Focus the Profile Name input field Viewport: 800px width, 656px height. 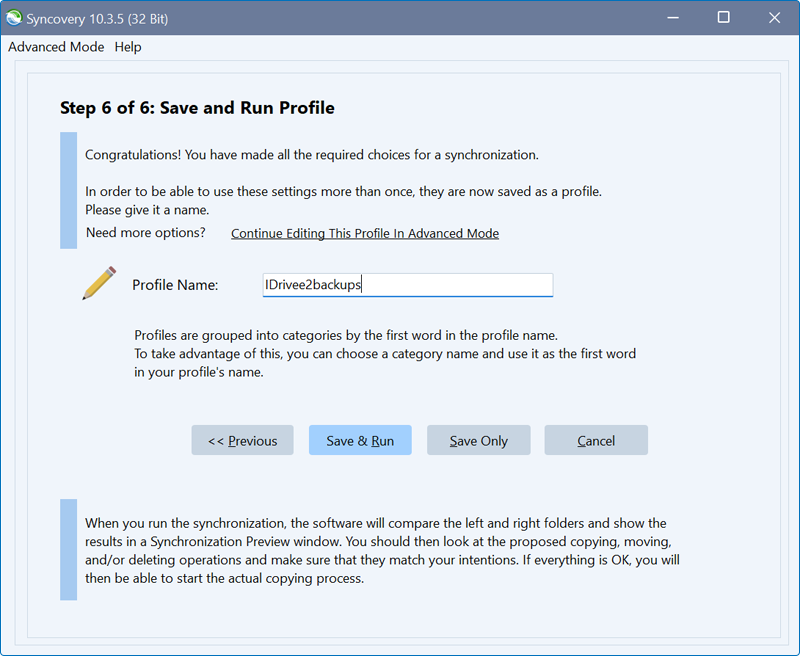(x=408, y=285)
